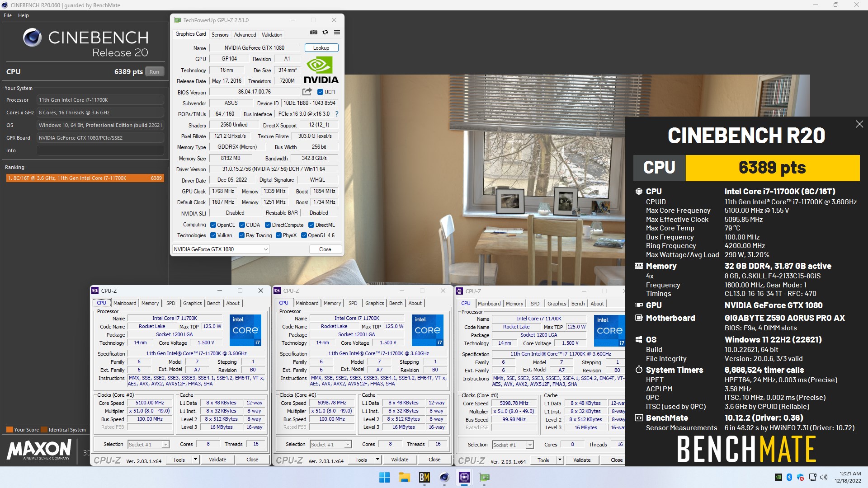Expand the Tools dropdown arrow in the first CPU-Z window
Screen dimensions: 868x488
point(195,460)
